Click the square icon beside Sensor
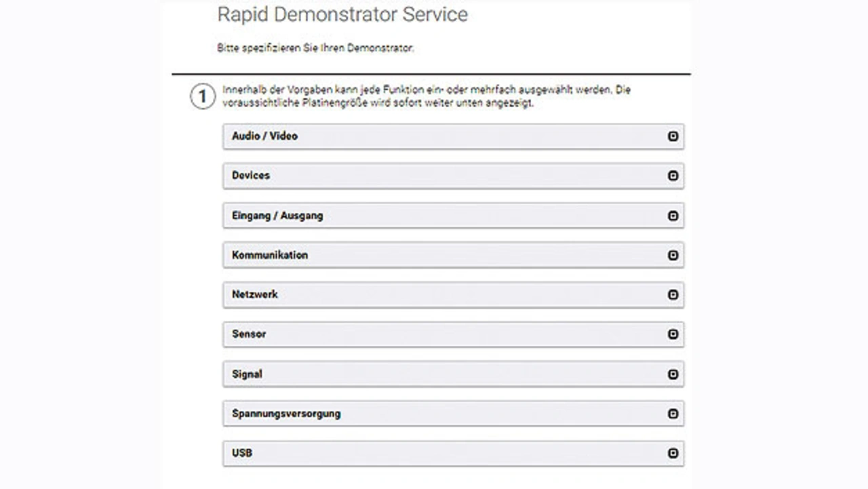 (673, 334)
